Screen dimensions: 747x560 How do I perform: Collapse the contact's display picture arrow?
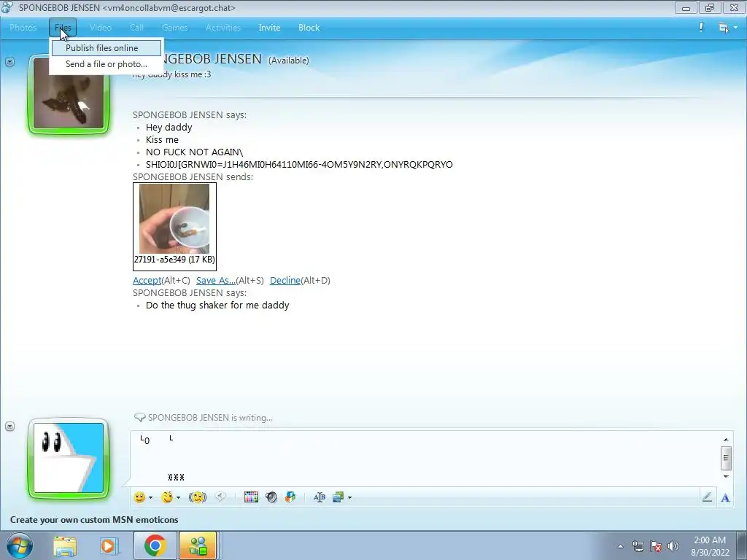point(9,61)
